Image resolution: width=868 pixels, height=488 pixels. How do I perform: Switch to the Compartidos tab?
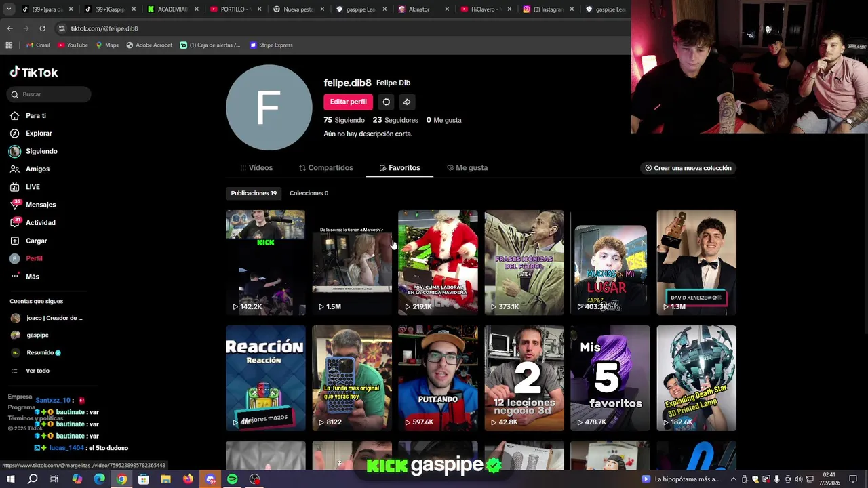pyautogui.click(x=325, y=168)
